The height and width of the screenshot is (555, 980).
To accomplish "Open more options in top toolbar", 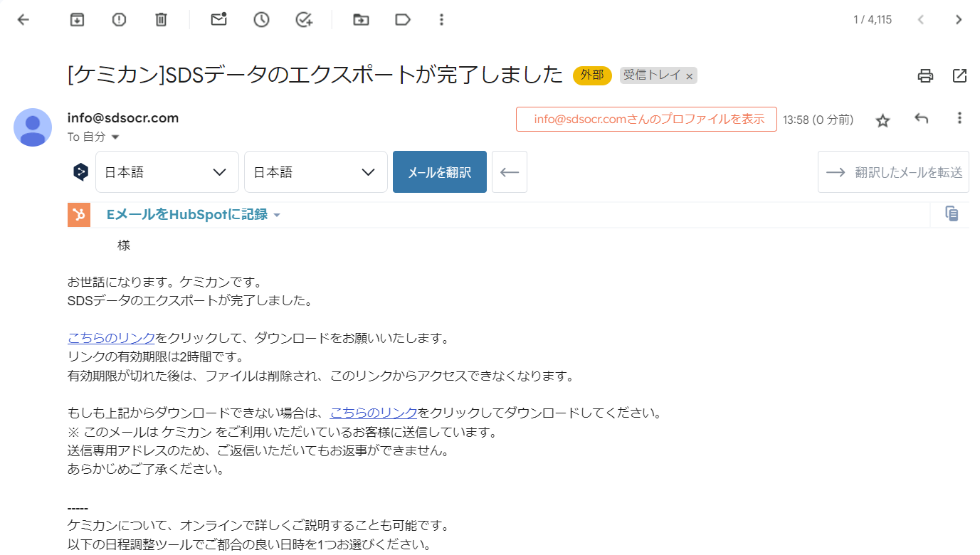I will [442, 20].
